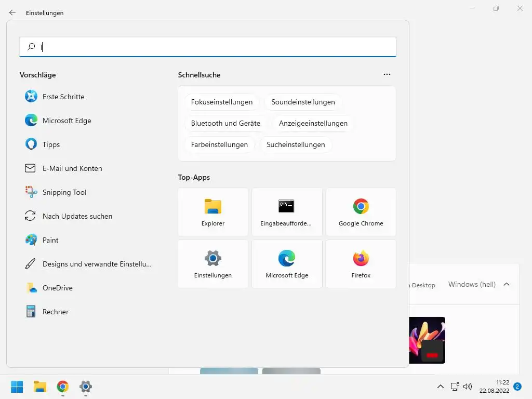This screenshot has width=532, height=399.
Task: Open the notification badge showing 2
Action: click(517, 387)
